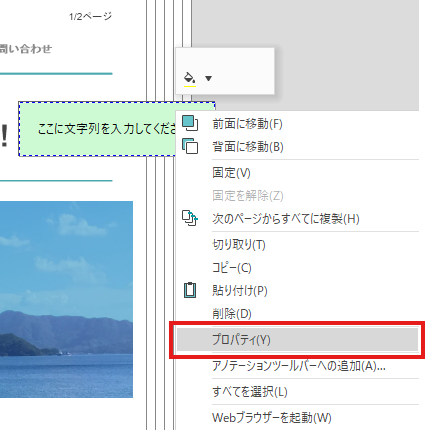Choose 貼り付け(P) menu item
This screenshot has height=430, width=426.
click(297, 290)
